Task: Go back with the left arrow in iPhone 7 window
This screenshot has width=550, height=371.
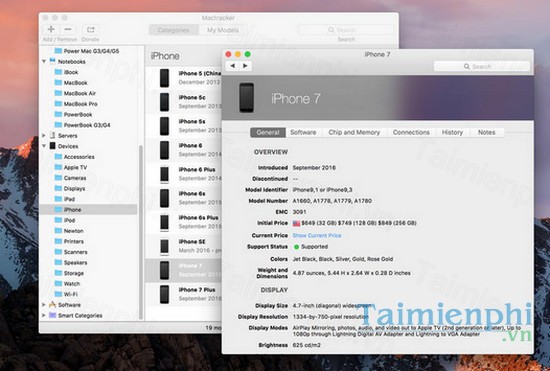Action: click(x=233, y=66)
